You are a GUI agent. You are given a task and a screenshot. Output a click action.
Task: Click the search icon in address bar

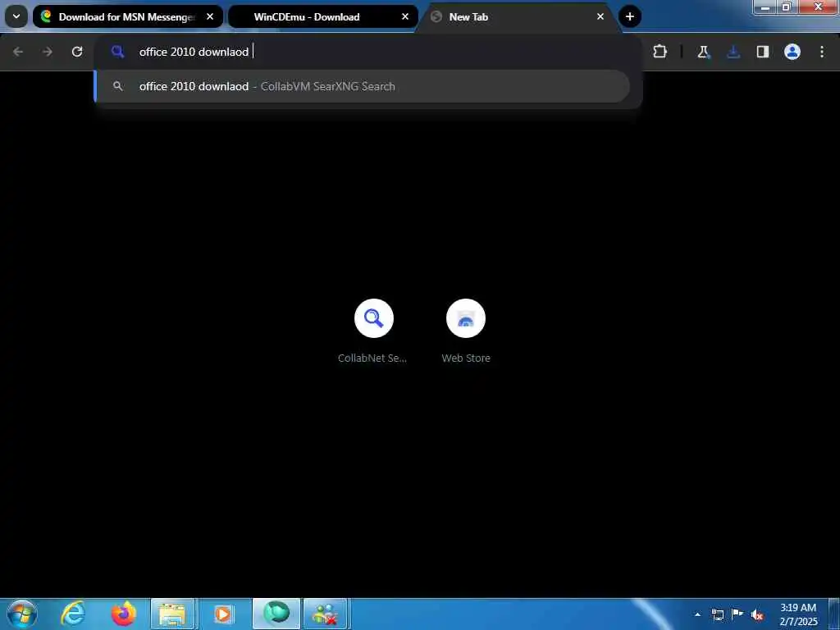[118, 52]
